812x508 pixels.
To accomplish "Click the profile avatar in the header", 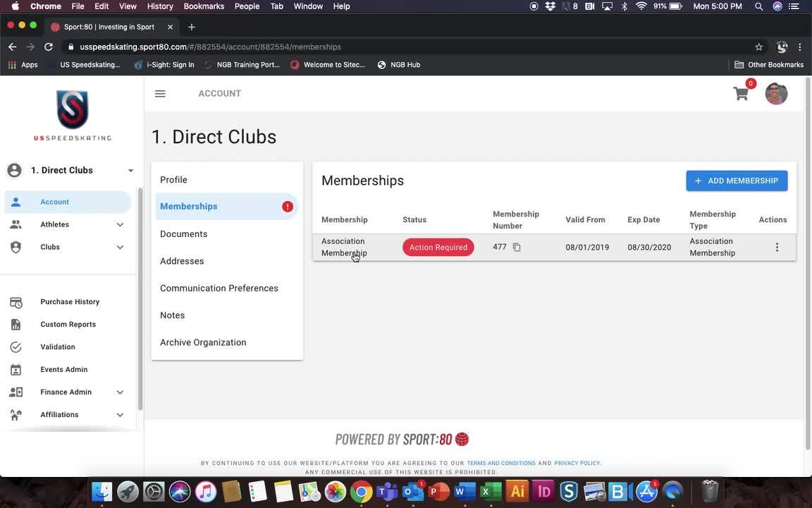I will tap(775, 93).
